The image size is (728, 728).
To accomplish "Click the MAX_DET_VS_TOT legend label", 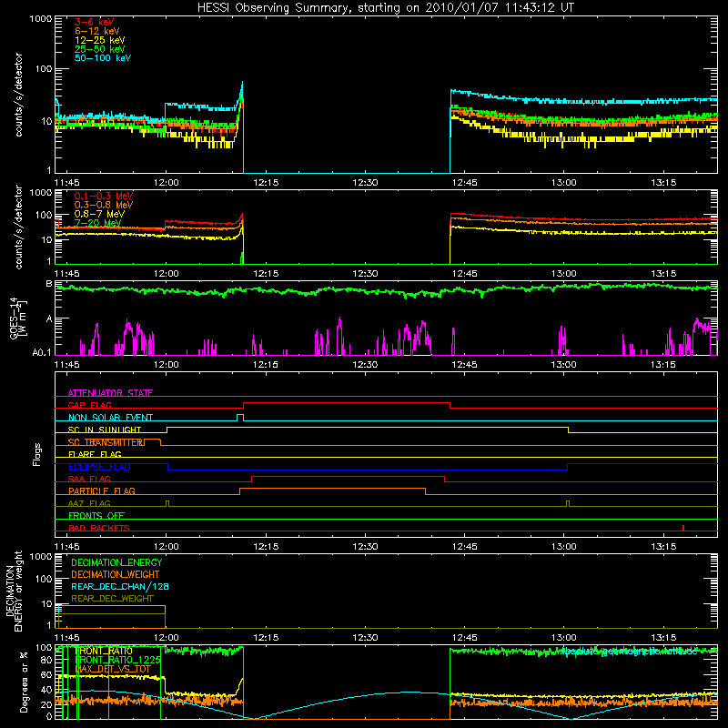I will (113, 669).
